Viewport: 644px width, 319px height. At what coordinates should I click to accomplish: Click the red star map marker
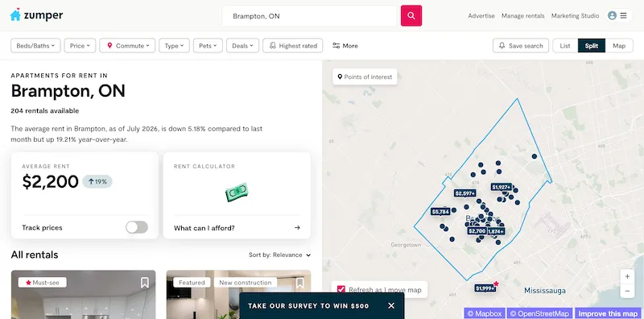pyautogui.click(x=496, y=284)
